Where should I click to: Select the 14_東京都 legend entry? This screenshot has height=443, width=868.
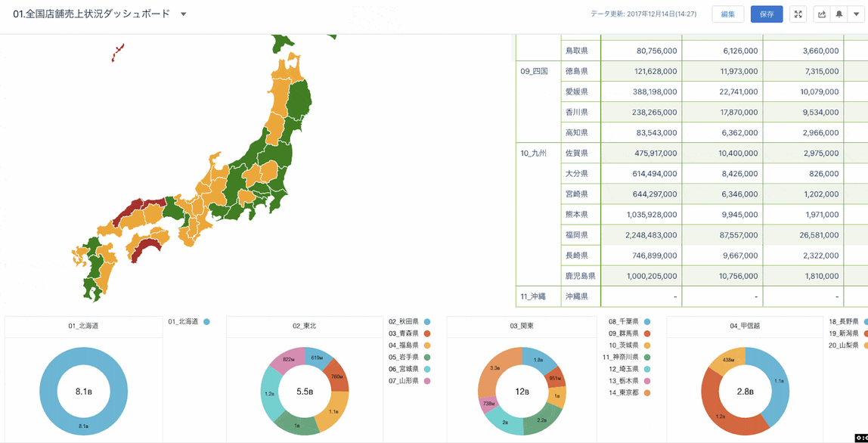[x=629, y=392]
